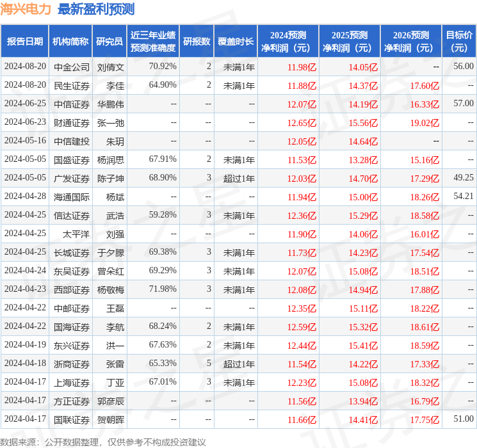Viewport: 477px width, 448px height.
Task: Click the 2026预测净利润 column header
Action: point(411,42)
